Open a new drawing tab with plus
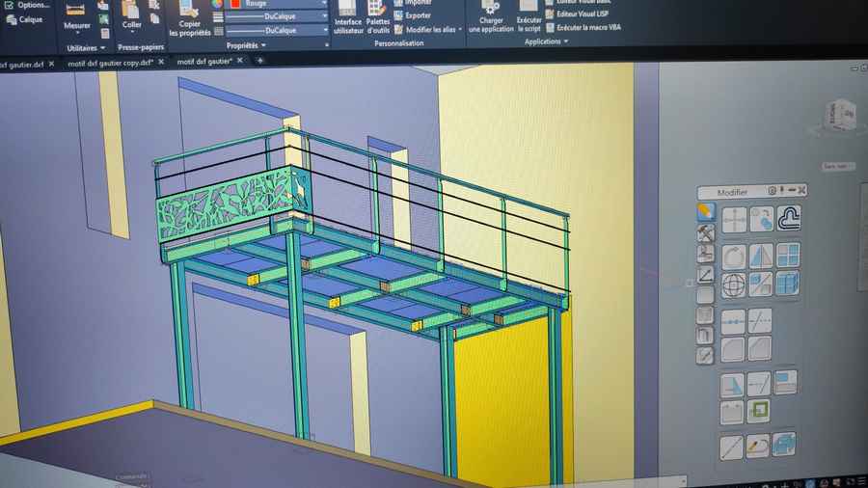 pyautogui.click(x=258, y=61)
